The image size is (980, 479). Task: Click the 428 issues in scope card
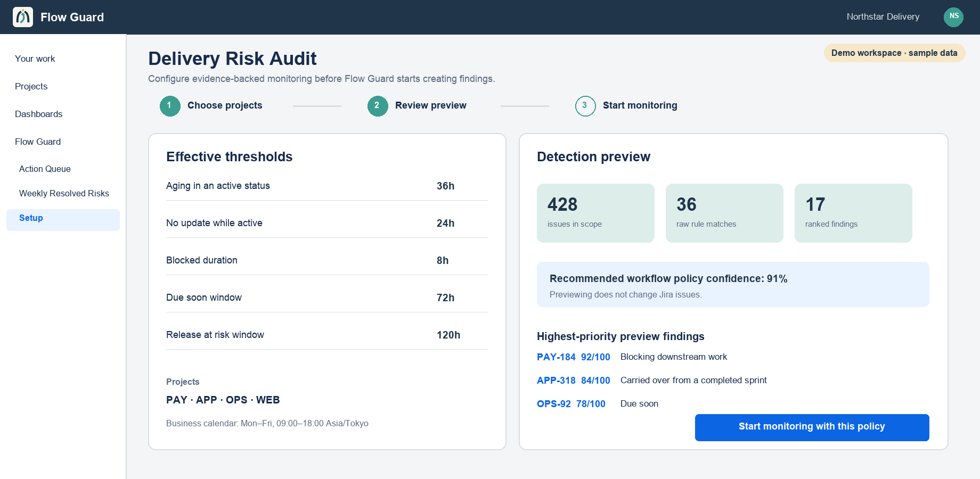pyautogui.click(x=595, y=213)
